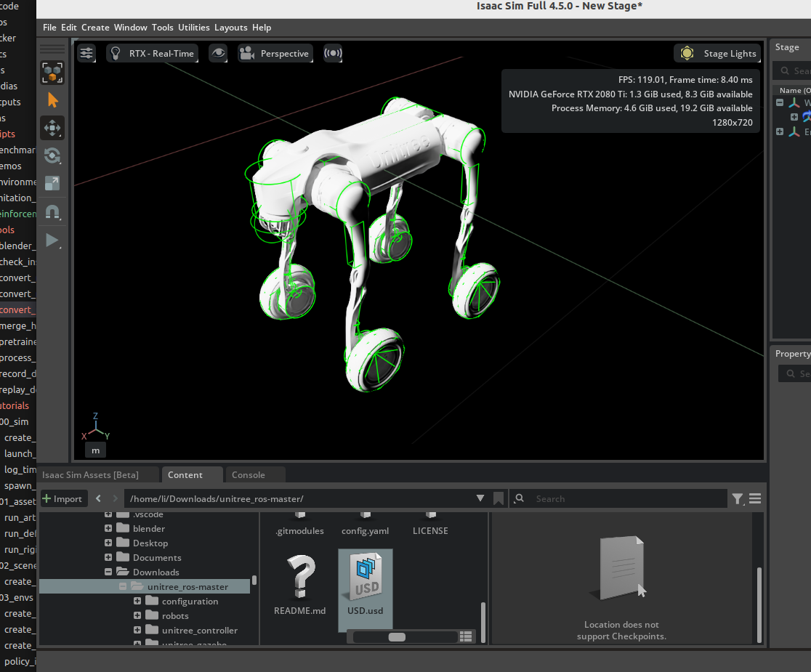Click the XYZ axis gizmo in viewport
This screenshot has width=811, height=672.
coord(96,427)
